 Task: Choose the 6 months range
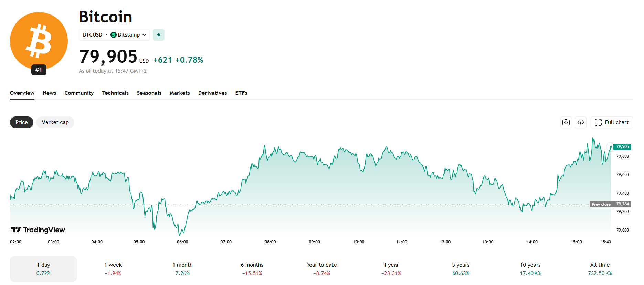click(x=252, y=269)
